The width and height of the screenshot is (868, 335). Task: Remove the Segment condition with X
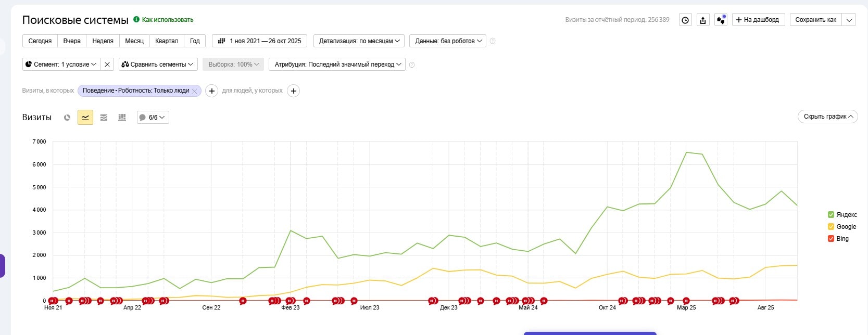tap(107, 65)
